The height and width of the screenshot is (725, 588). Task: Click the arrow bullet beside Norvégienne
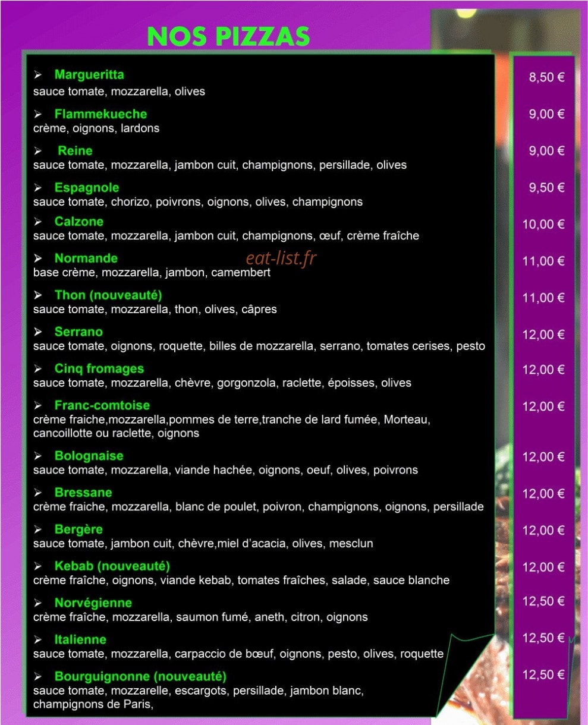point(38,603)
